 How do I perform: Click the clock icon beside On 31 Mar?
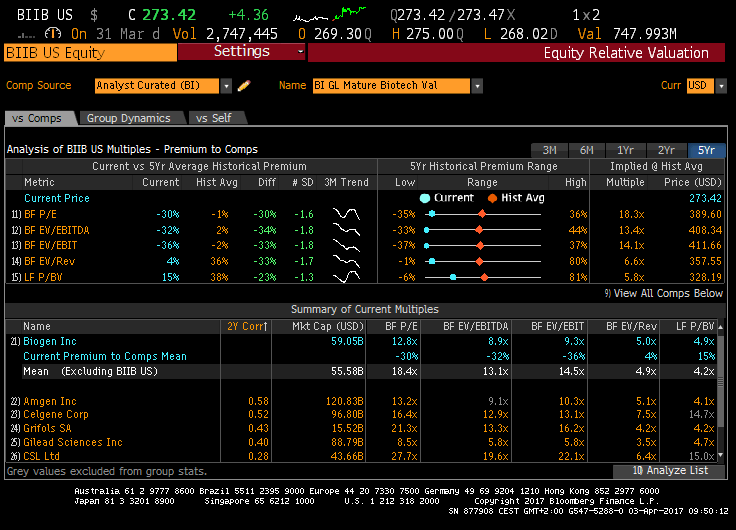coord(53,33)
